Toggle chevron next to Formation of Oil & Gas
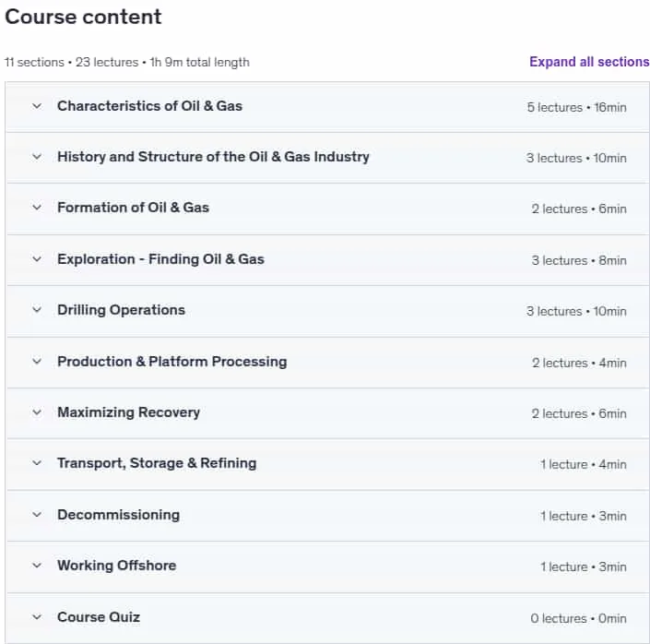 [37, 208]
